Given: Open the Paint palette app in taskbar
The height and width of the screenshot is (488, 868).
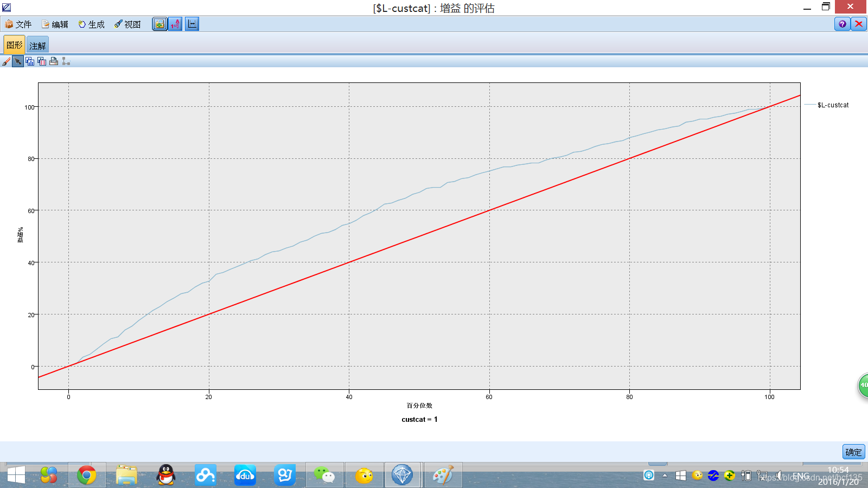Looking at the screenshot, I should pyautogui.click(x=443, y=475).
